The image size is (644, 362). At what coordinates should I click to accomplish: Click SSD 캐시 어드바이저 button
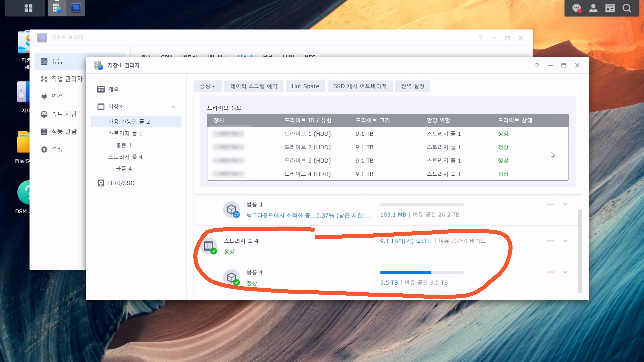coord(360,86)
